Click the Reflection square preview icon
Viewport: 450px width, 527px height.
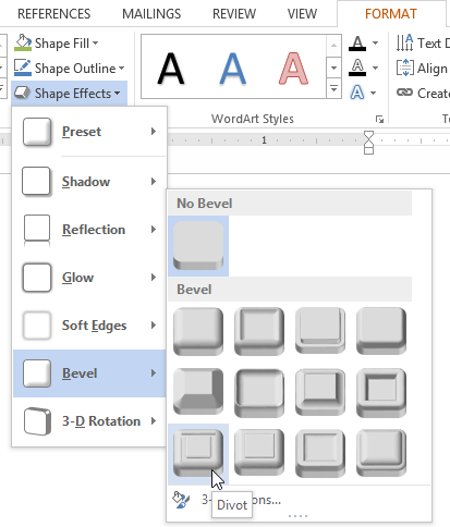pos(37,230)
